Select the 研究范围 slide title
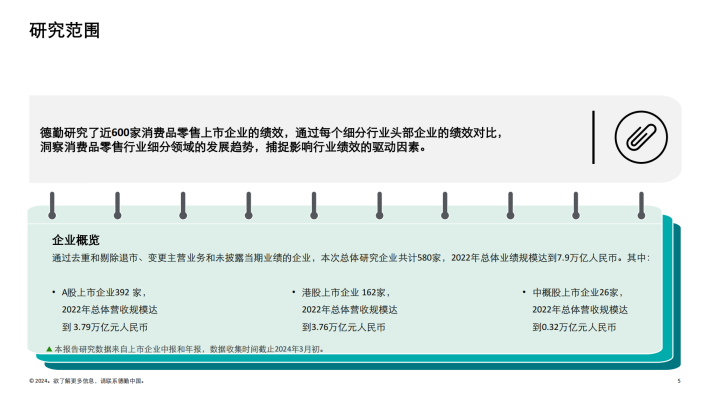The image size is (710, 399). [x=64, y=30]
